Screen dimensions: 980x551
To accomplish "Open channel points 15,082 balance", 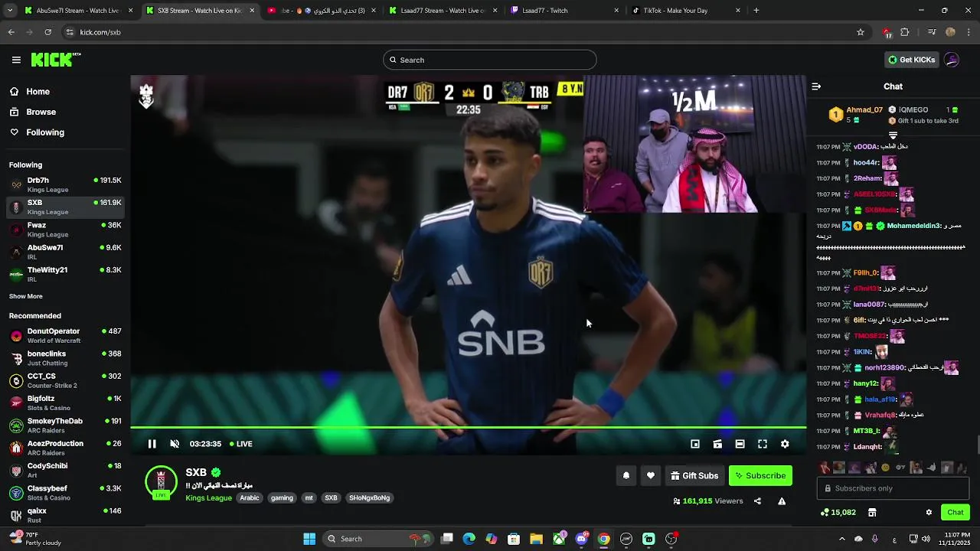I will 838,512.
